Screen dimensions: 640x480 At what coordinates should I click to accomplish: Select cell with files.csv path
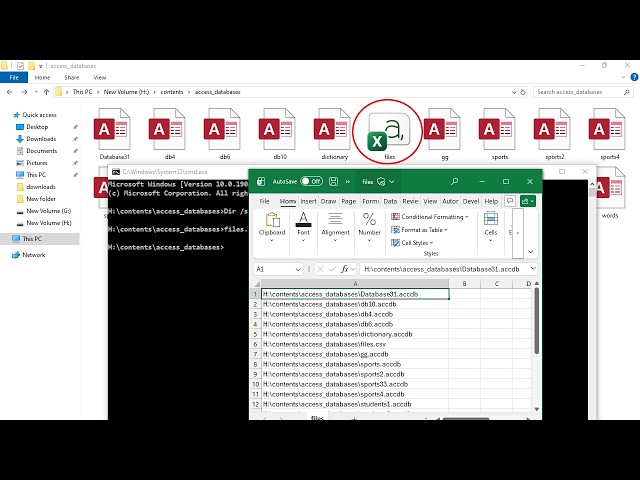tap(355, 344)
